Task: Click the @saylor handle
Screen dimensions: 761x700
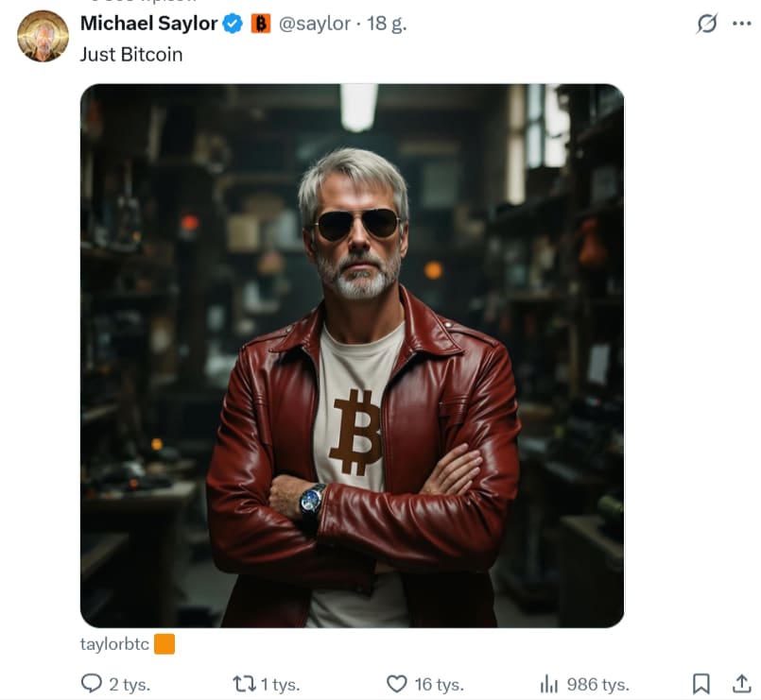Action: pos(315,24)
